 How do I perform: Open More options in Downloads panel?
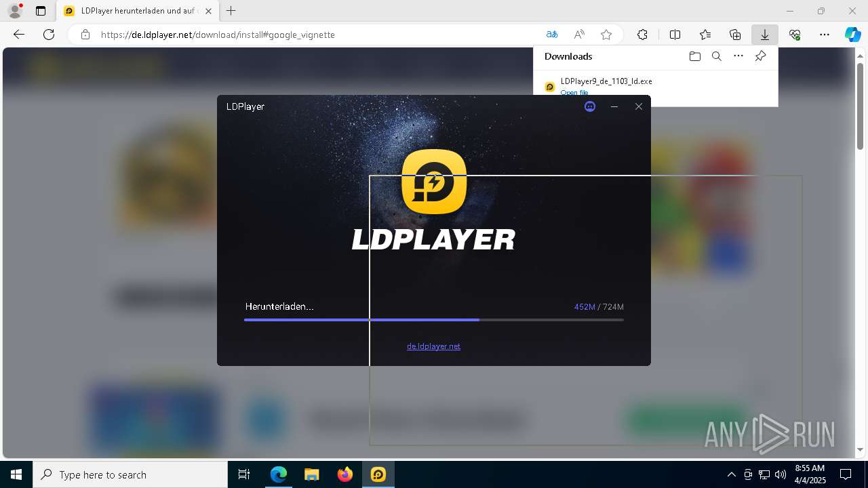coord(738,56)
